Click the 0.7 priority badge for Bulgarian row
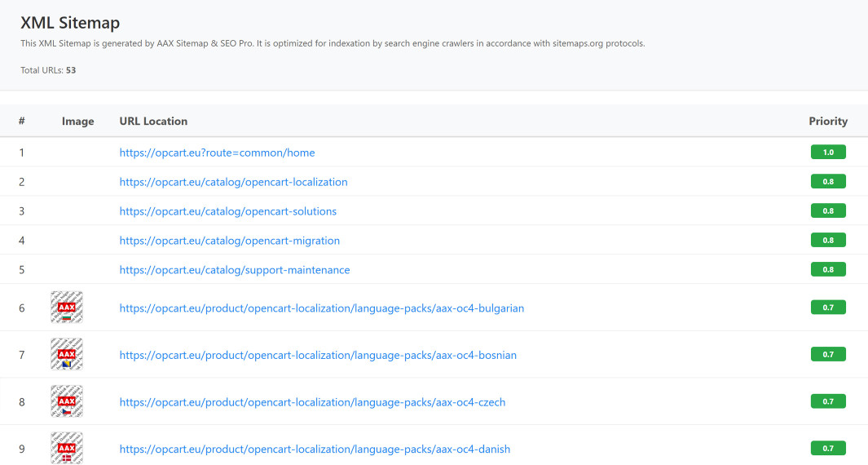The image size is (868, 465). coord(828,308)
